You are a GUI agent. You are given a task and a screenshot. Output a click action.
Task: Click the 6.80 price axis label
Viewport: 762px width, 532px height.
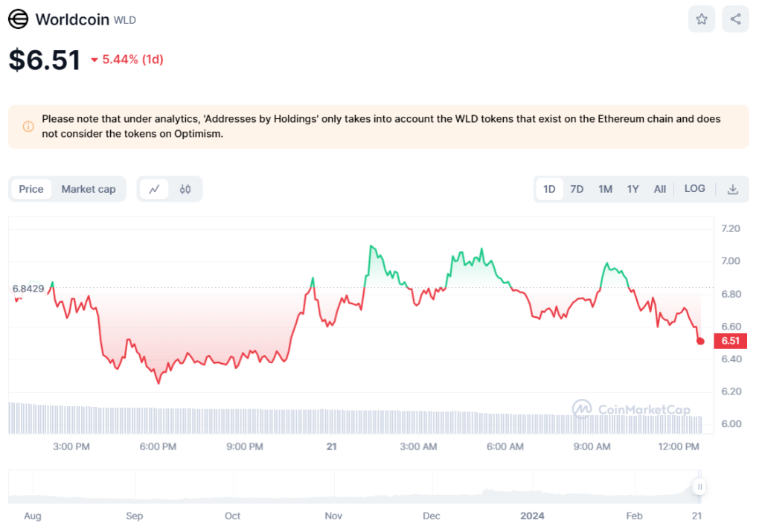point(731,294)
